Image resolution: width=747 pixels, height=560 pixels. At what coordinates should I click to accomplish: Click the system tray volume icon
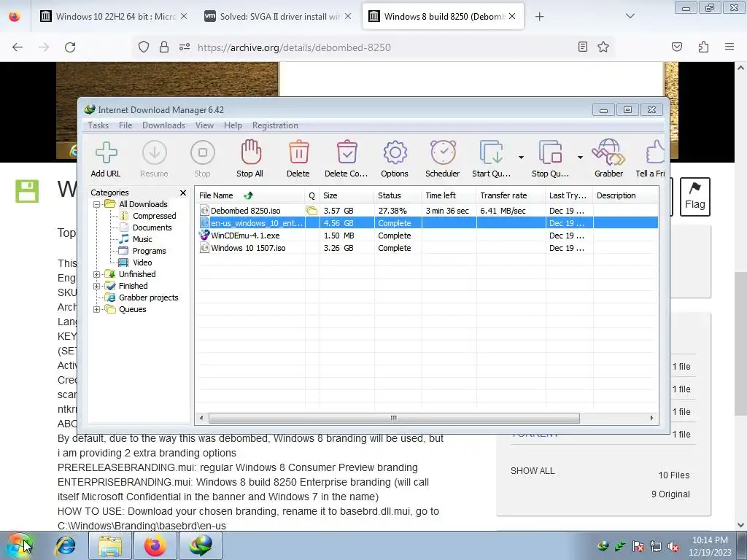[673, 546]
